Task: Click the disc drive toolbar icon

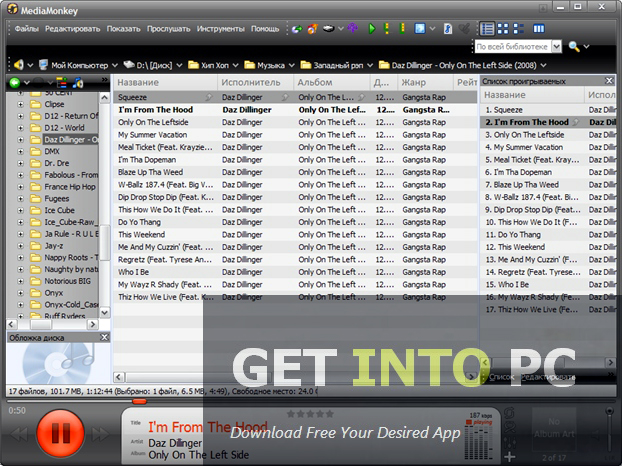Action: tap(328, 29)
